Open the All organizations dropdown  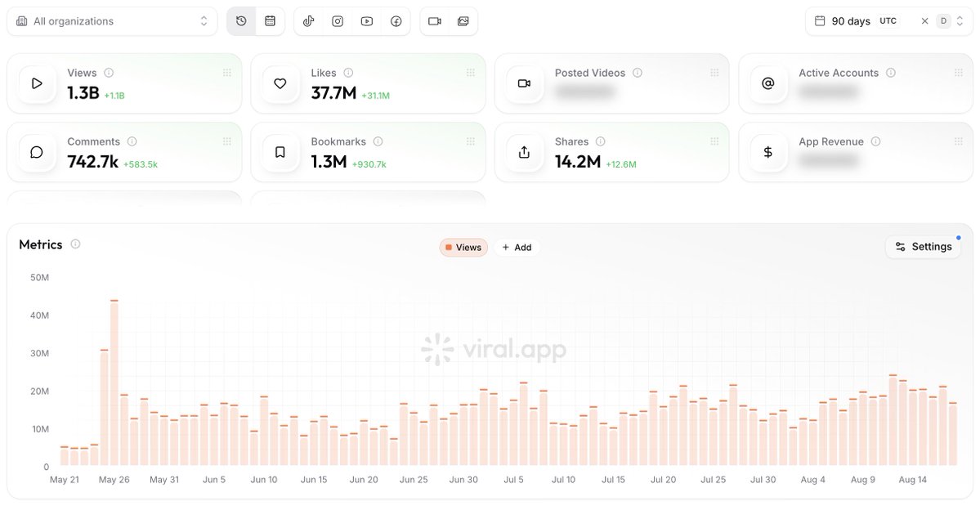[112, 21]
